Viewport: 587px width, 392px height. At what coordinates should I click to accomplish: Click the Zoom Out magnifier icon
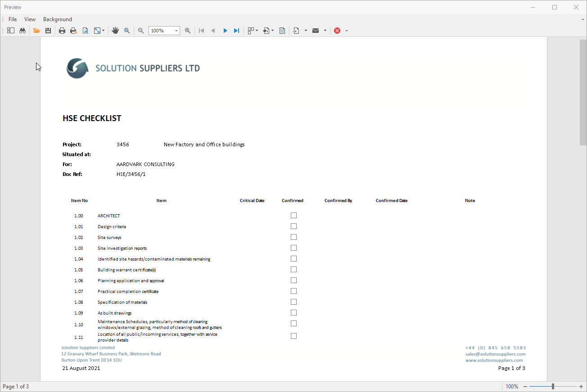point(141,31)
